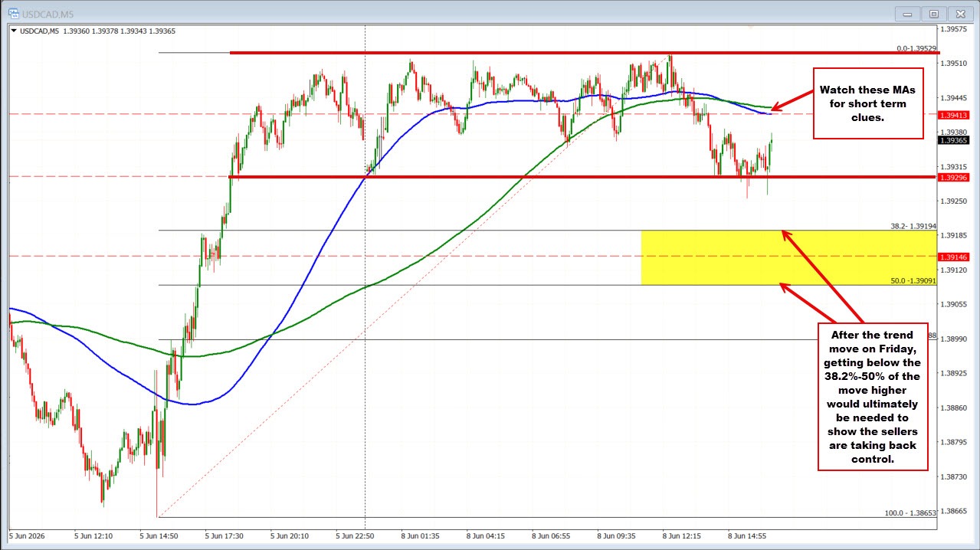Click the 1.38860 price scale value

coord(955,408)
